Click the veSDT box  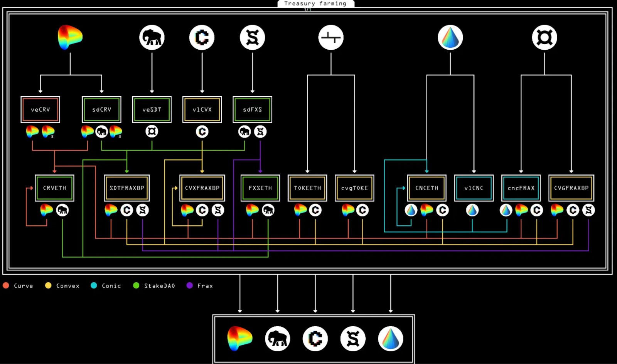click(152, 110)
